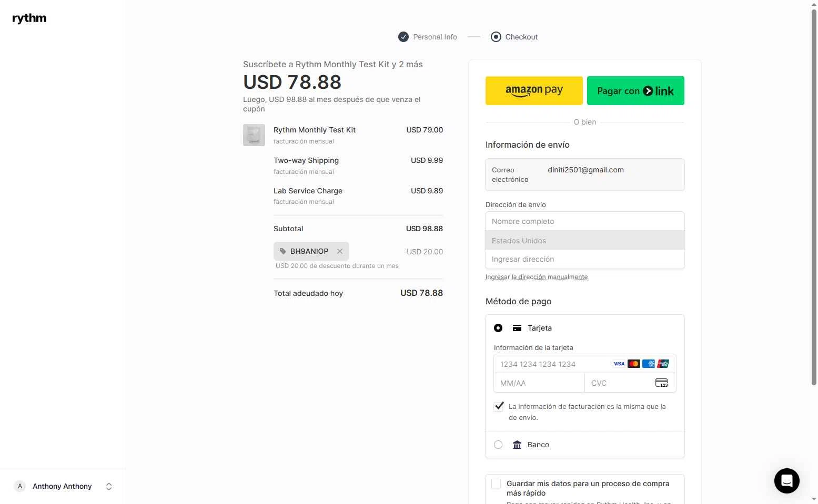Click the CVC card help icon
Screen dimensions: 818x504
click(662, 383)
